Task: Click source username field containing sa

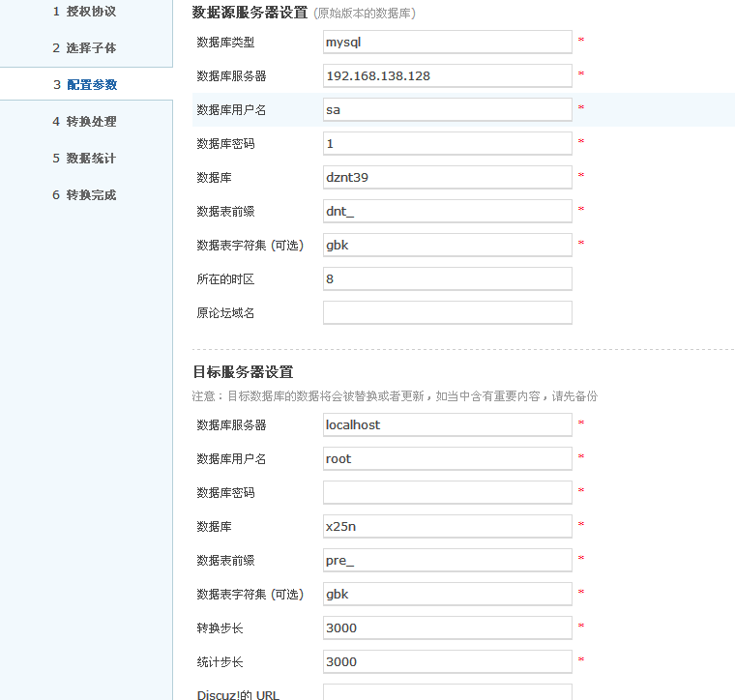Action: coord(447,109)
